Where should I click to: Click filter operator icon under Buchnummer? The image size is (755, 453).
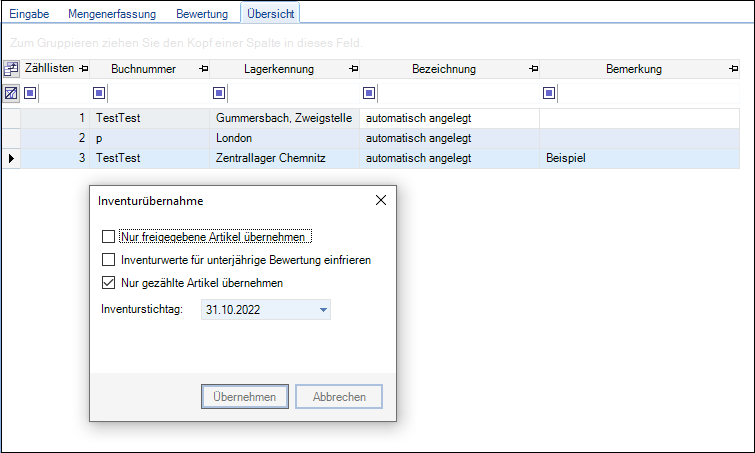pos(99,93)
